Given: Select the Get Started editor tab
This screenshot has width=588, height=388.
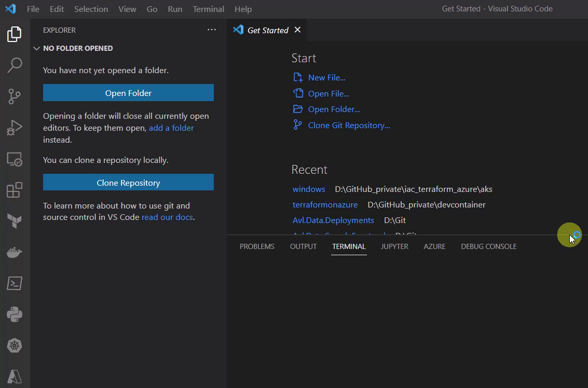Looking at the screenshot, I should 268,30.
